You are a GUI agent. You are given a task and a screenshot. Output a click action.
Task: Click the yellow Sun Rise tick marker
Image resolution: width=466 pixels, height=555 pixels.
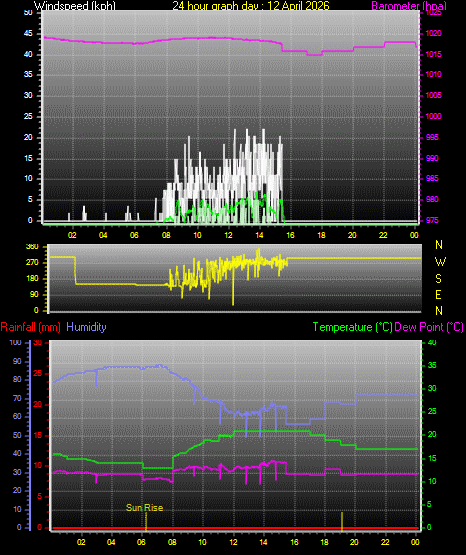coord(146,521)
